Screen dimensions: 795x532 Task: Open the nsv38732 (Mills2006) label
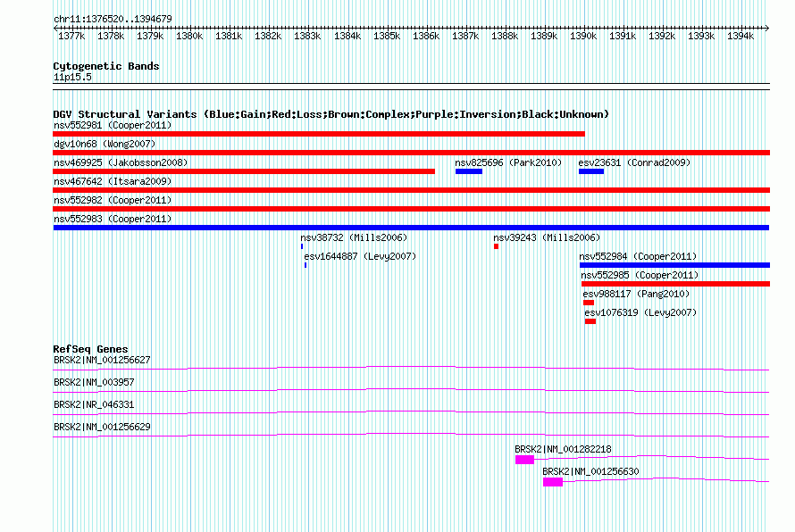[354, 237]
